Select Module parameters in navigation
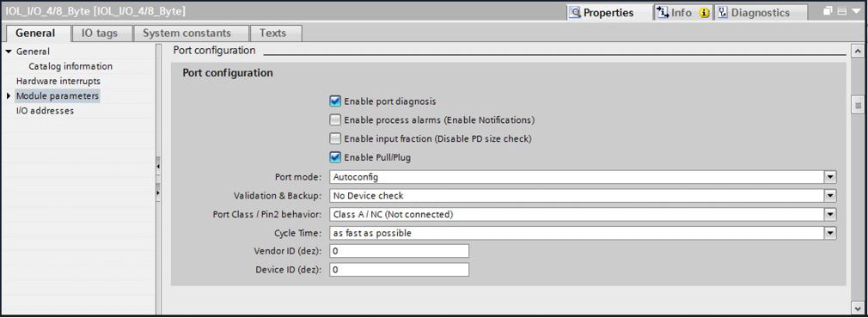Screen dimensions: 868x318 tap(57, 96)
